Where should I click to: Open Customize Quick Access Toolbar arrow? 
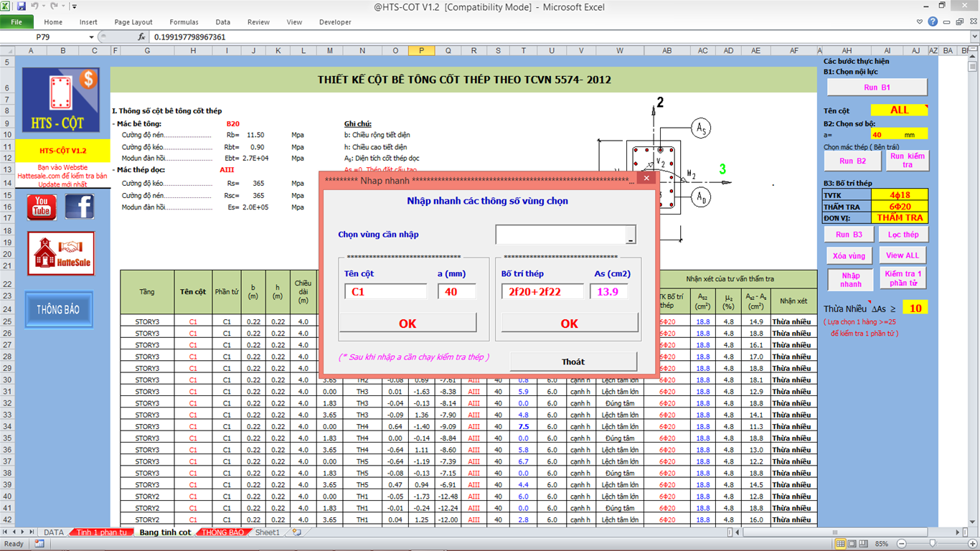75,6
